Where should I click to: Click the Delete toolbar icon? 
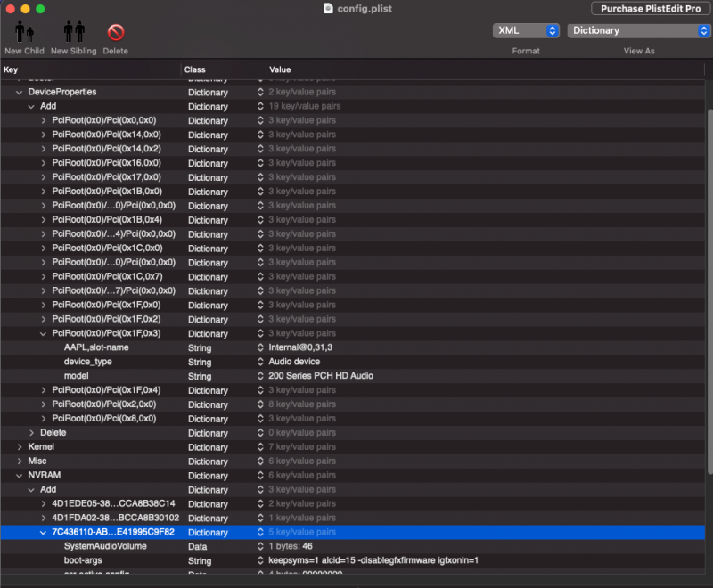coord(115,33)
